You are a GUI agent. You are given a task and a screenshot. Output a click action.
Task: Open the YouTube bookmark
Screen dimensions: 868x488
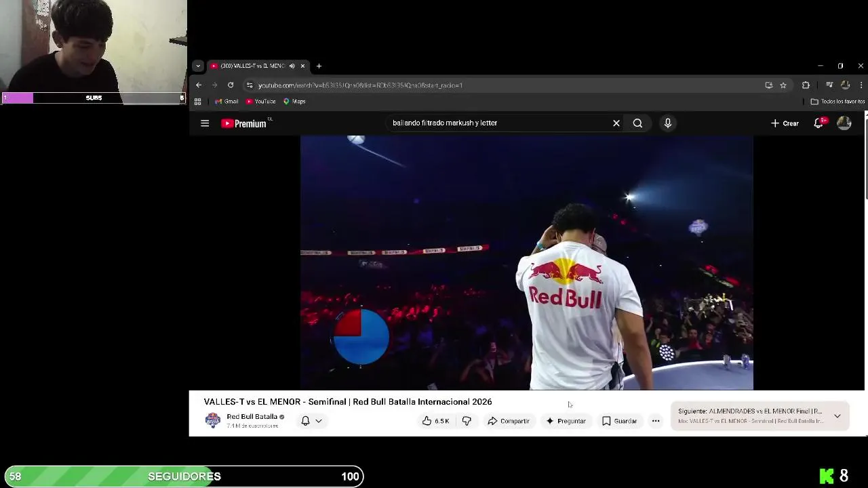[x=260, y=102]
